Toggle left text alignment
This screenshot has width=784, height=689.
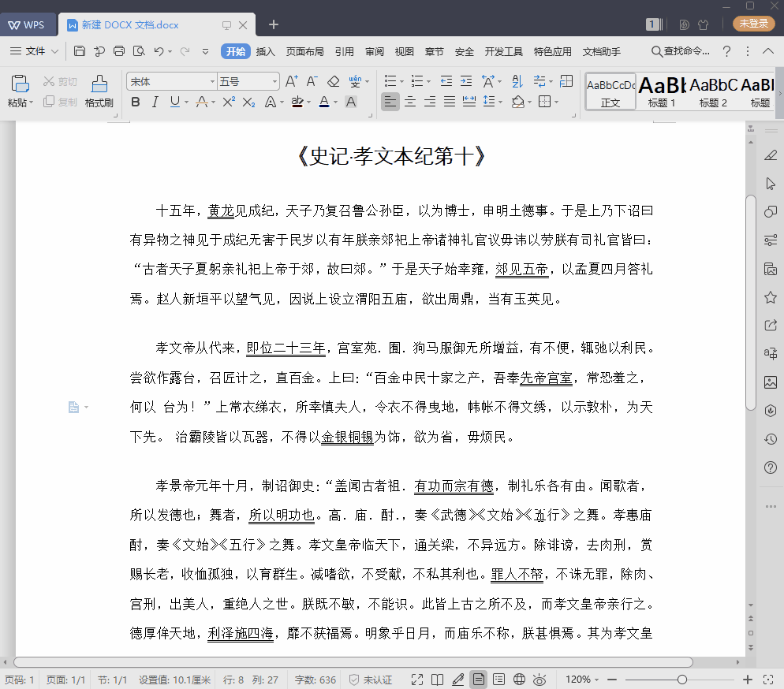pyautogui.click(x=390, y=102)
